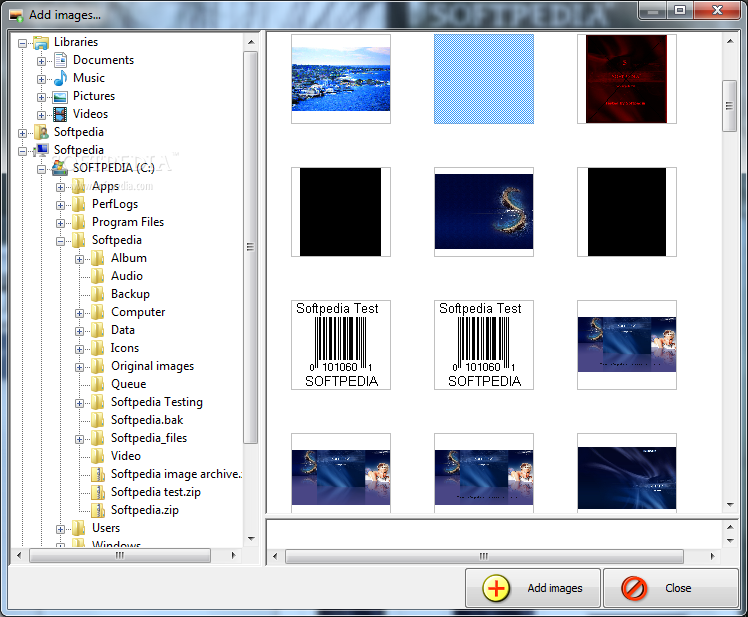Maximize the Add images window

(x=680, y=10)
